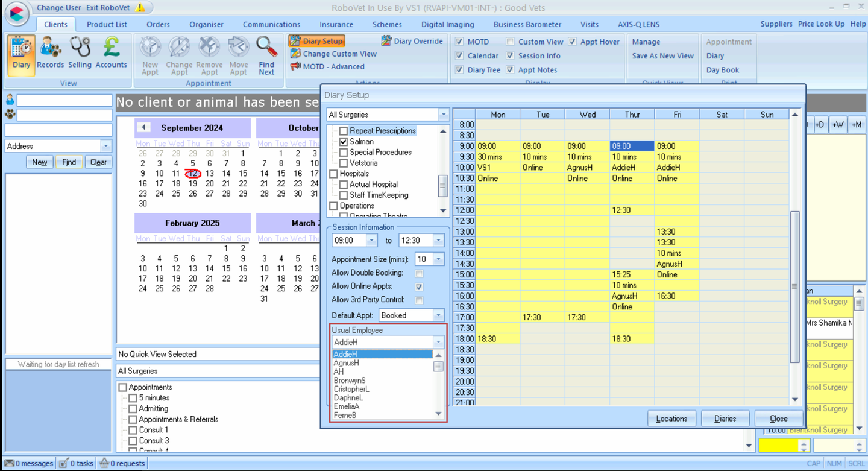Open the Business Barometer menu
The width and height of the screenshot is (868, 471).
pyautogui.click(x=527, y=24)
